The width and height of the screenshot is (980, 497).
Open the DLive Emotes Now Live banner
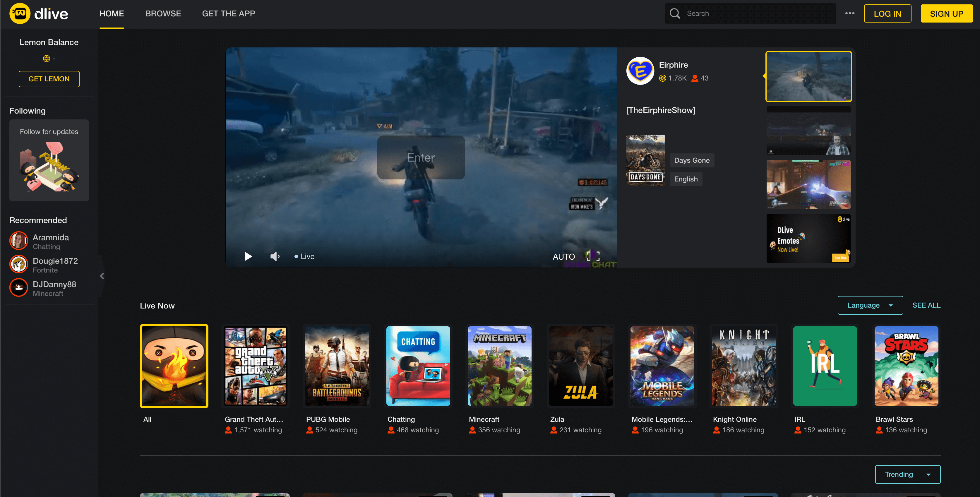tap(808, 239)
